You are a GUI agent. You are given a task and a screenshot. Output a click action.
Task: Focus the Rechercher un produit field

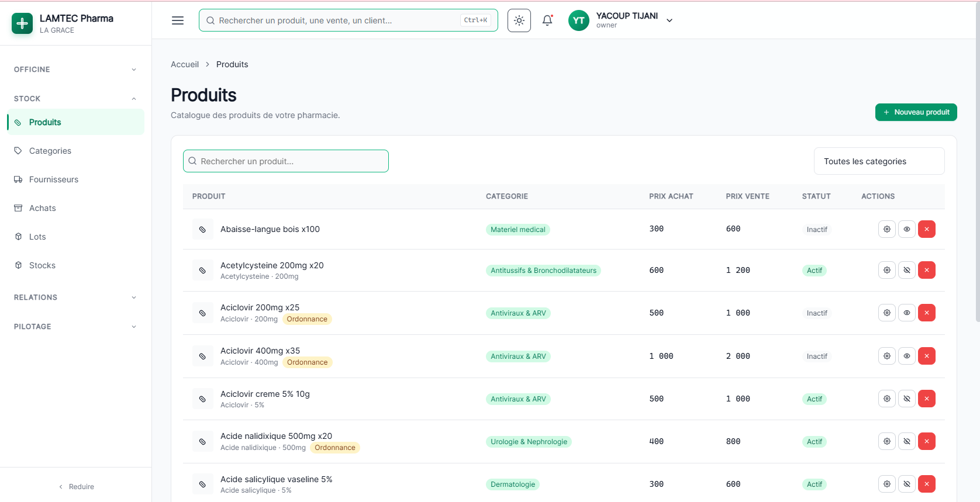click(x=286, y=161)
